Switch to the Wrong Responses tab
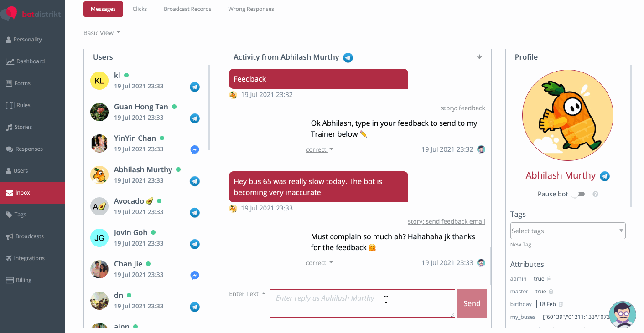 coord(251,9)
